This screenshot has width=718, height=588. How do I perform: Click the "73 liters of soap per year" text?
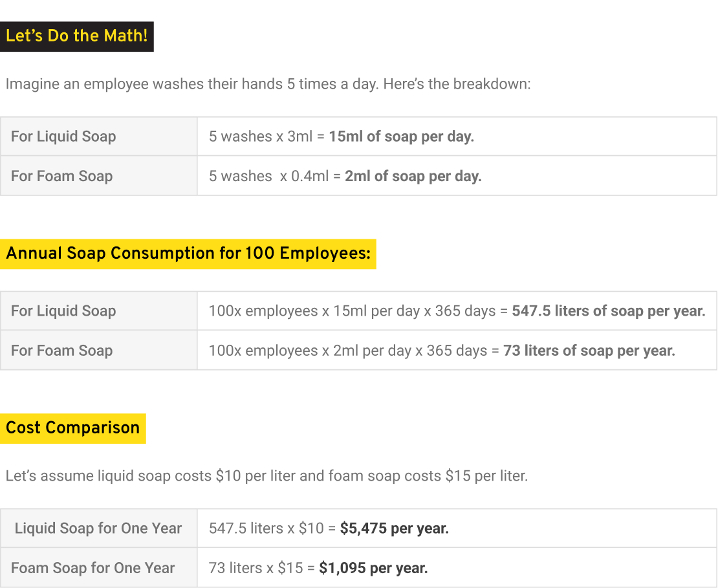(589, 351)
